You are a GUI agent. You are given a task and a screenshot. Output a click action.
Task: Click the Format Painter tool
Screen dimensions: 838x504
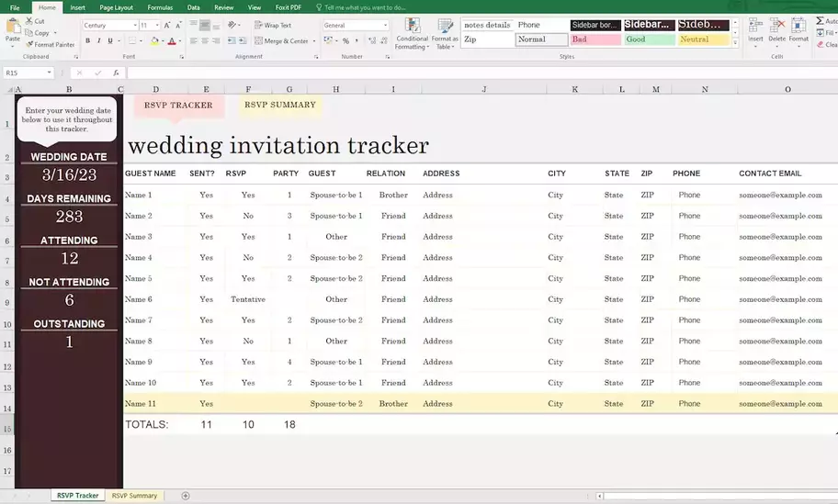tap(52, 44)
